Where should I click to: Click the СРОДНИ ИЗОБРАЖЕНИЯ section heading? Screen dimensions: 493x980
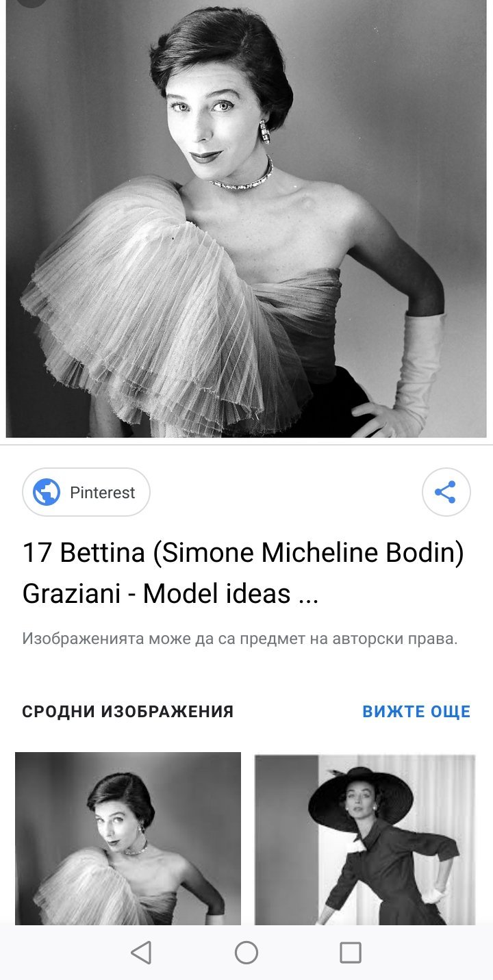(128, 712)
